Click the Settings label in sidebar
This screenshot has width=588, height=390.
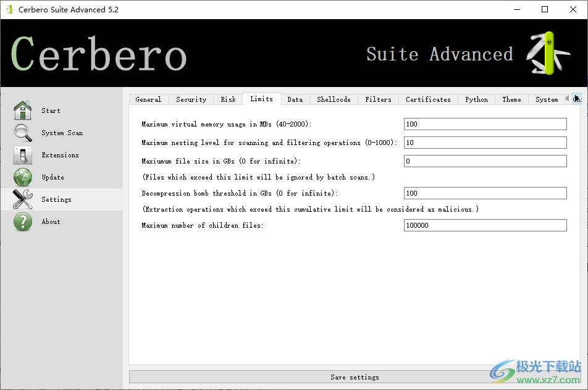[x=56, y=199]
